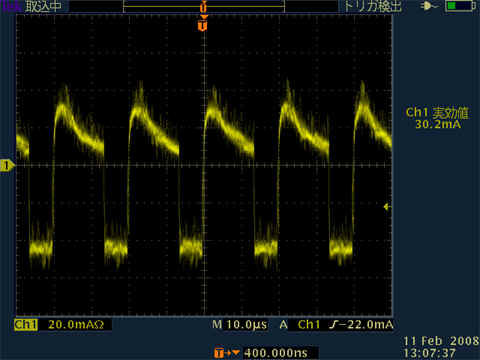Click the rising edge trigger slope icon
This screenshot has width=480, height=360.
[333, 324]
